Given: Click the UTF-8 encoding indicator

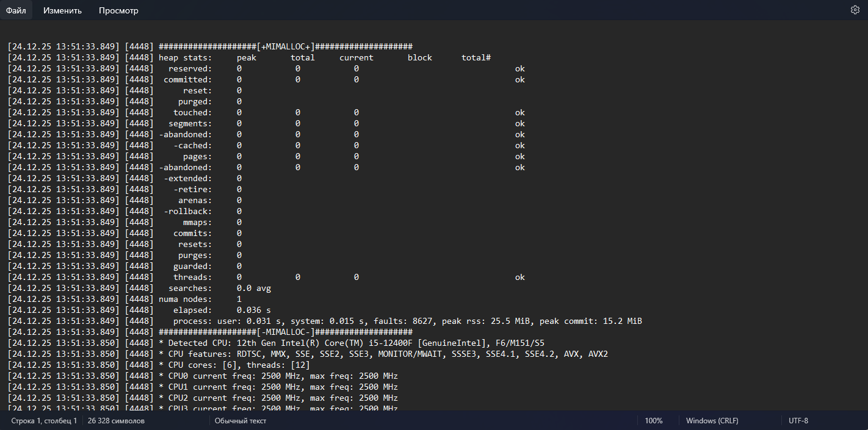Looking at the screenshot, I should pyautogui.click(x=798, y=421).
